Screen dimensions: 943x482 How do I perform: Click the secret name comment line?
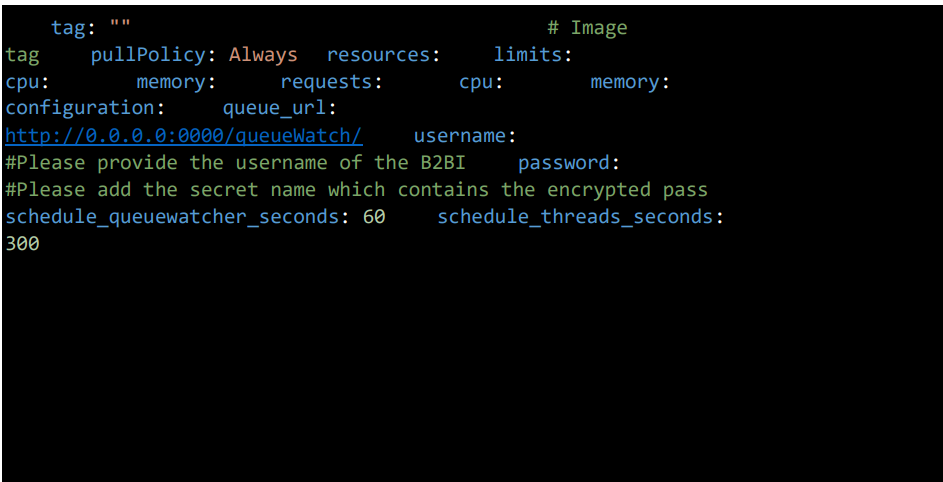[x=357, y=190]
